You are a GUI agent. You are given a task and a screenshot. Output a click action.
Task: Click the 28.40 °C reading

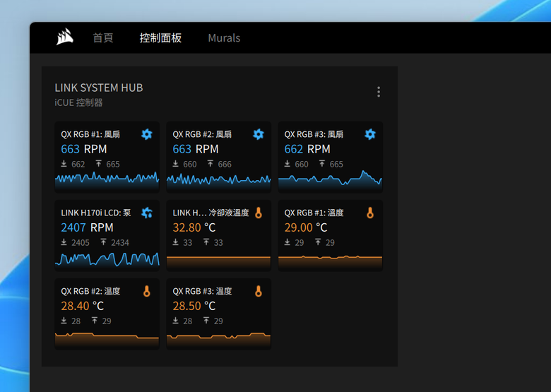tap(82, 306)
